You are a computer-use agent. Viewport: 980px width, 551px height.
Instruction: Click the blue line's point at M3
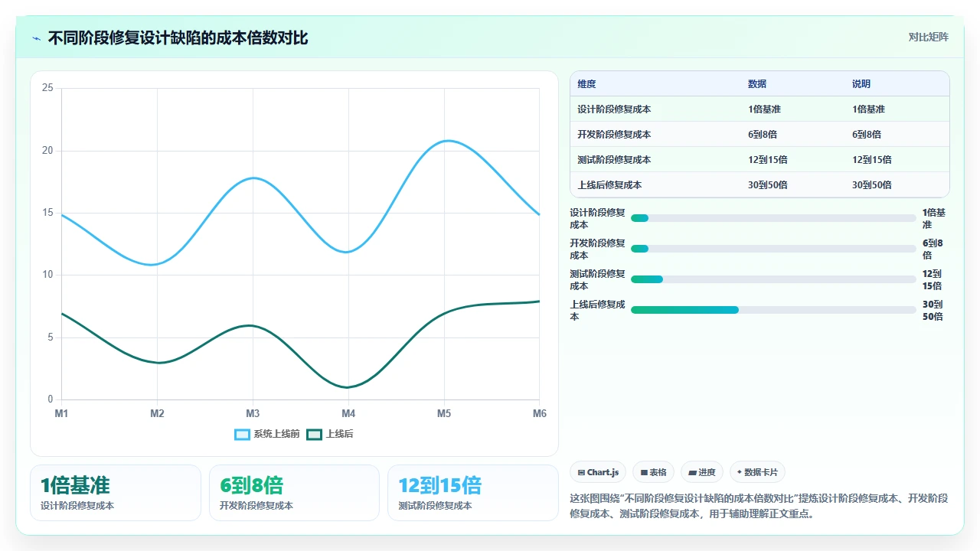(x=253, y=178)
